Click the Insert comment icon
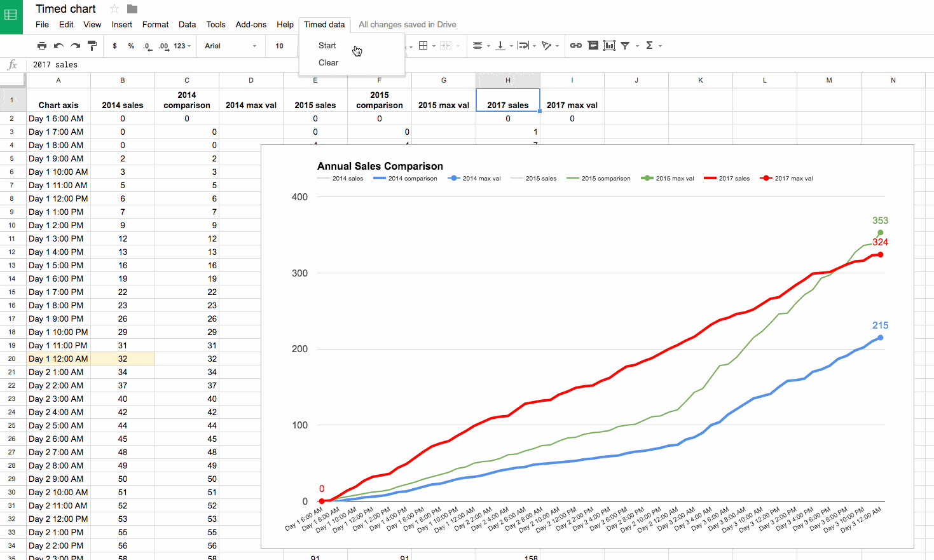Viewport: 934px width, 560px height. point(593,46)
